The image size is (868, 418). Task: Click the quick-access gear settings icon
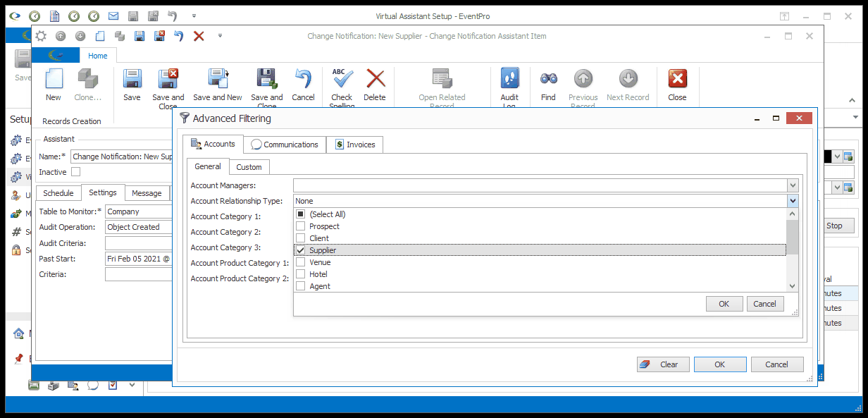tap(42, 36)
